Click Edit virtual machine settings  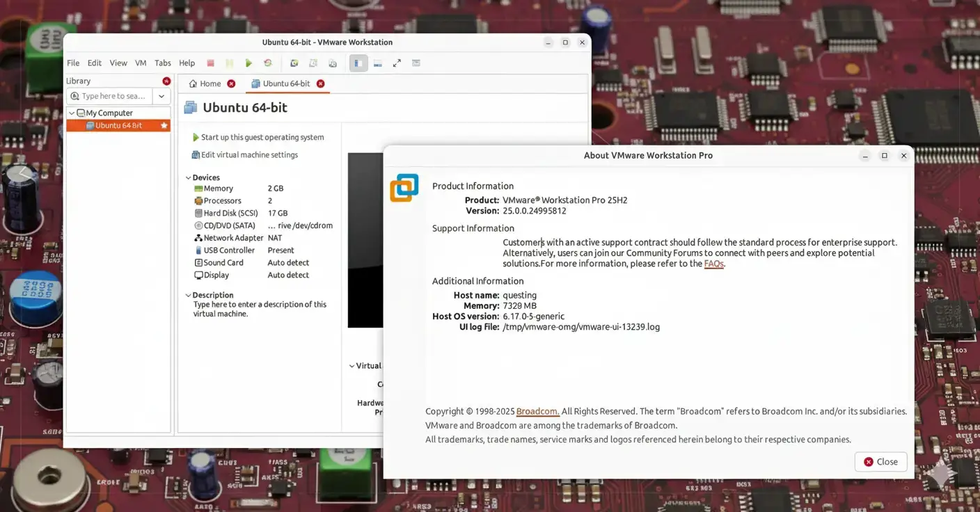[x=248, y=155]
